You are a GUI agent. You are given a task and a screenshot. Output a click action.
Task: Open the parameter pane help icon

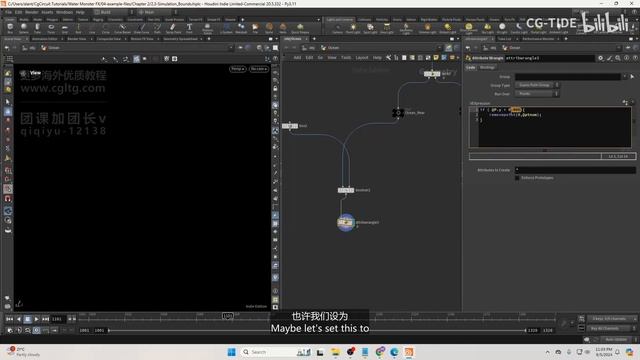pos(635,58)
